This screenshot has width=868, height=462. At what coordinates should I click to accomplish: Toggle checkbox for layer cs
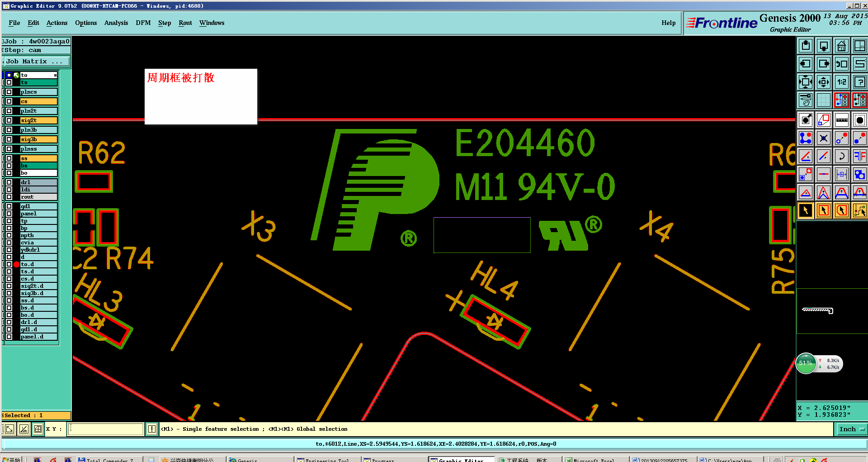click(9, 101)
